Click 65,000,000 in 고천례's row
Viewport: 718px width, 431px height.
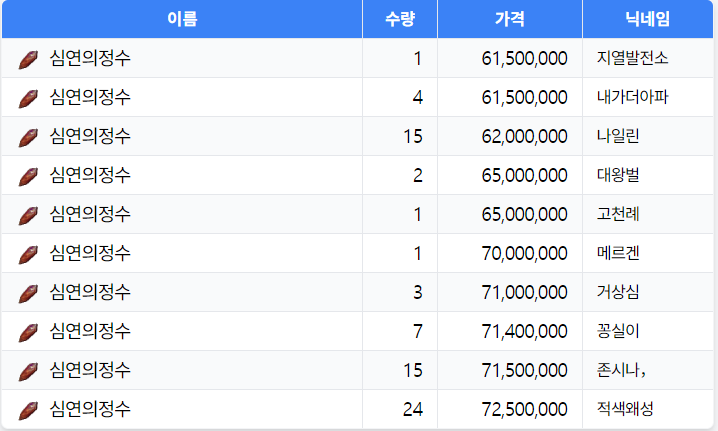coord(524,214)
